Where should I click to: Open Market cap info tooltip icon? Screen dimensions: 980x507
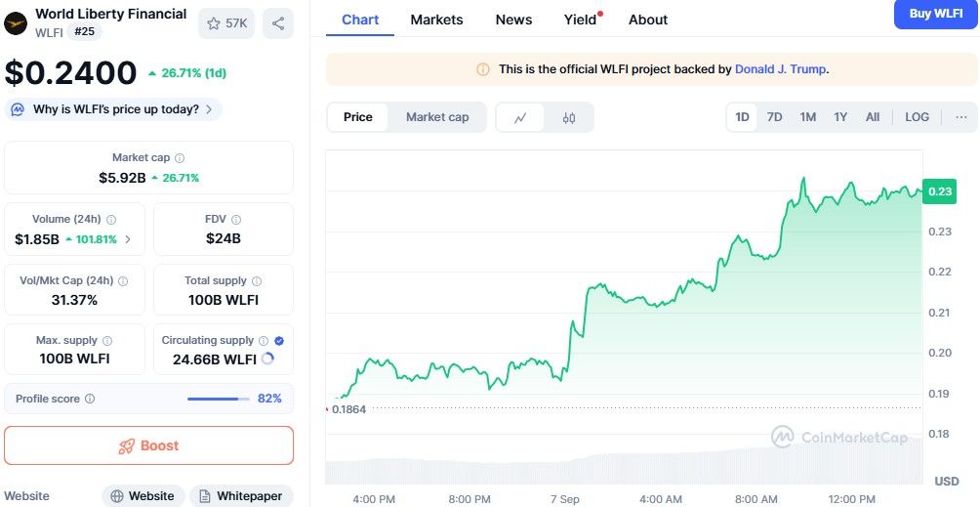(180, 158)
